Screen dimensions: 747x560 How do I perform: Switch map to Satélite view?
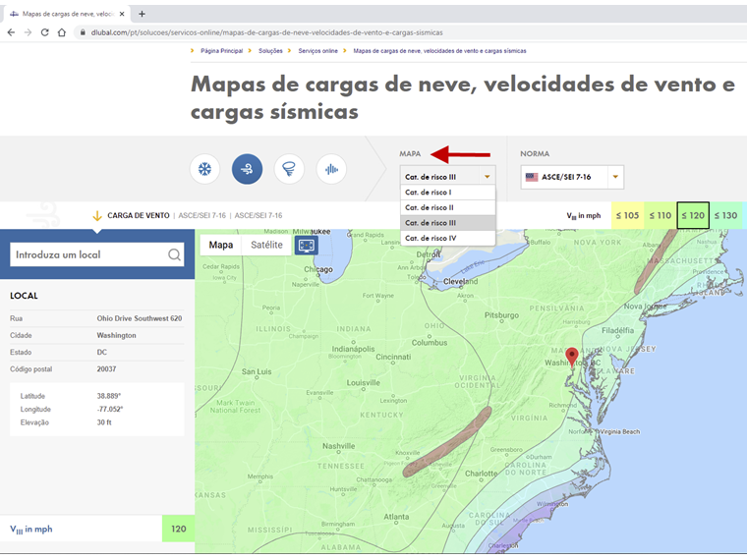tap(266, 245)
